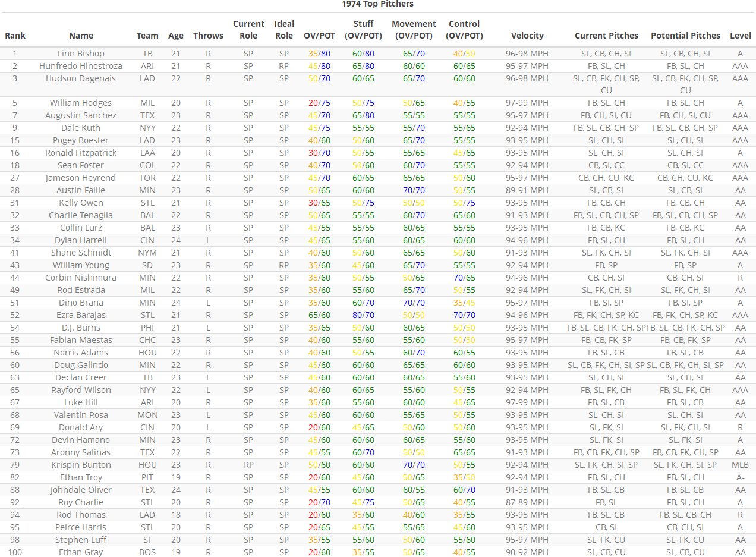This screenshot has height=557, width=756.
Task: Select Roy Charlie name
Action: click(x=81, y=502)
